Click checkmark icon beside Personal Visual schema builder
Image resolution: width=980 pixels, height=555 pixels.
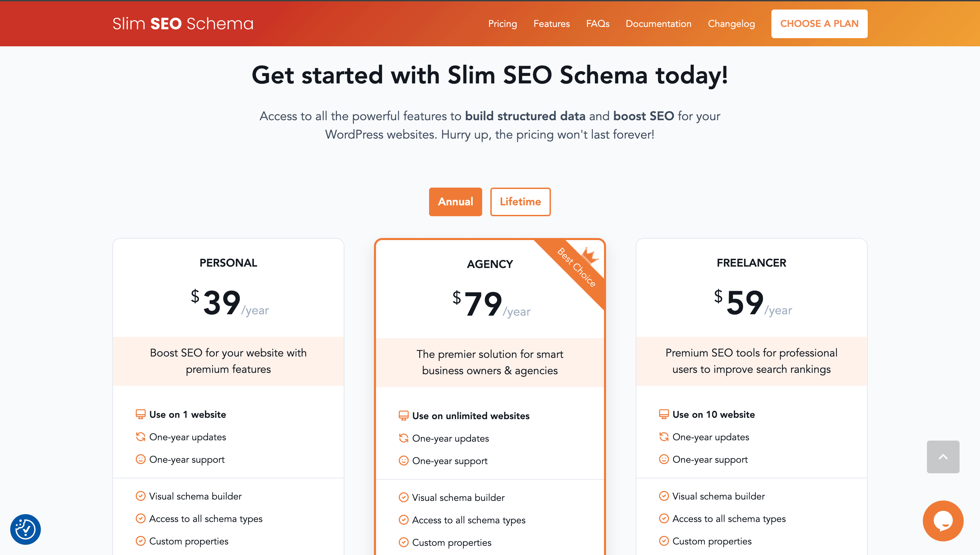coord(141,496)
